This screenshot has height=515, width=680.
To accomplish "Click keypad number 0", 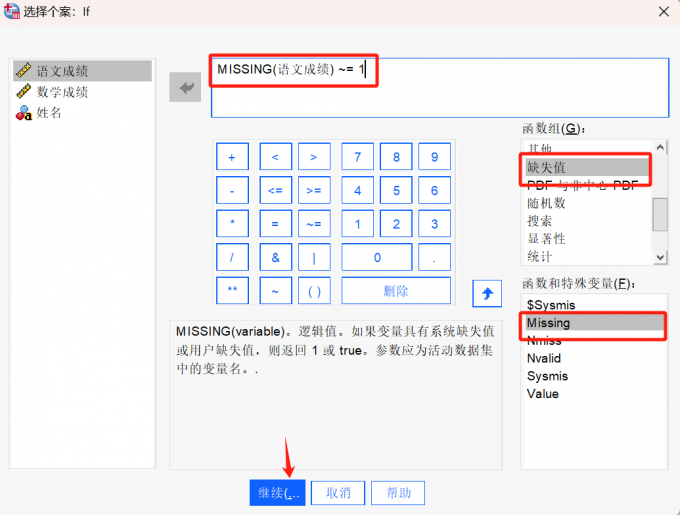I will click(x=377, y=257).
